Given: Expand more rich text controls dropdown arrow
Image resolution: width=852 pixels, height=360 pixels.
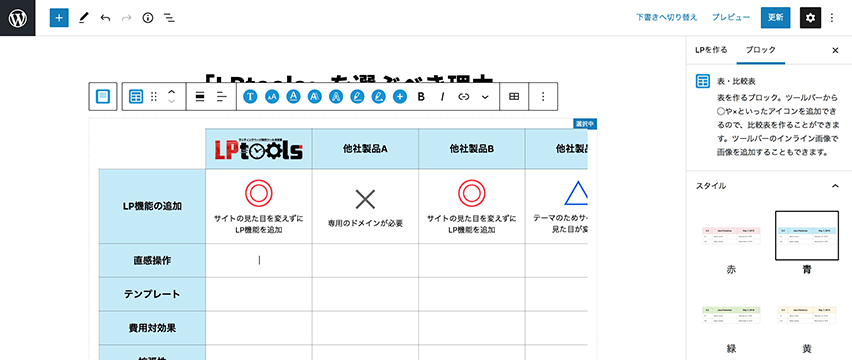Looking at the screenshot, I should point(485,97).
